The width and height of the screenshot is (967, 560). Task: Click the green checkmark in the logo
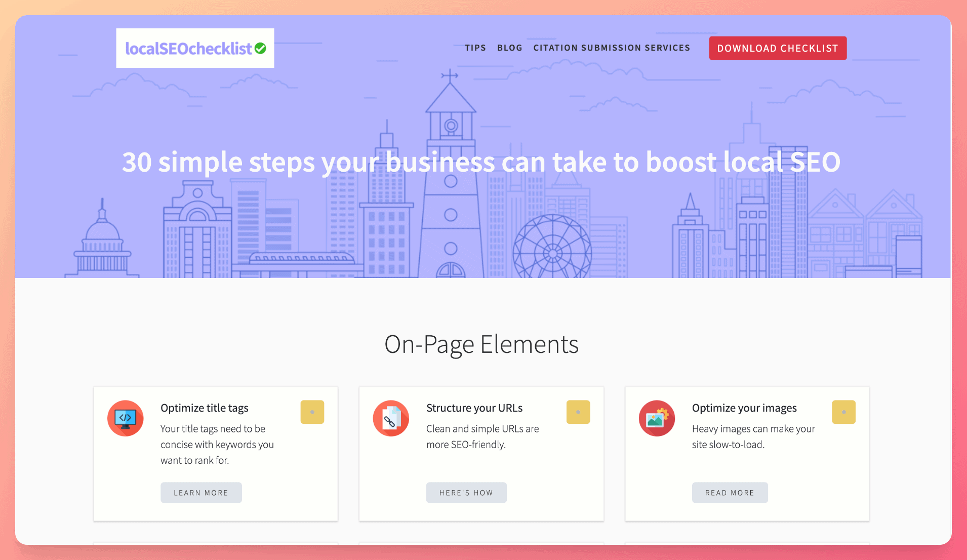260,48
